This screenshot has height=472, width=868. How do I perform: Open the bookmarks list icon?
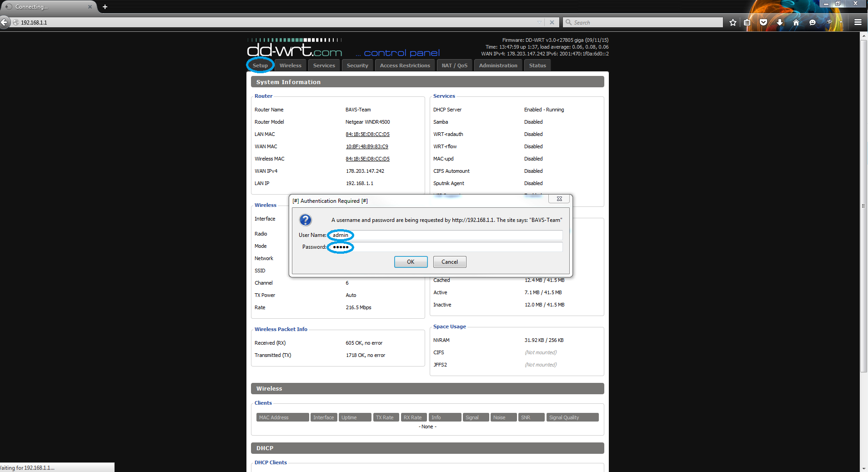tap(747, 22)
